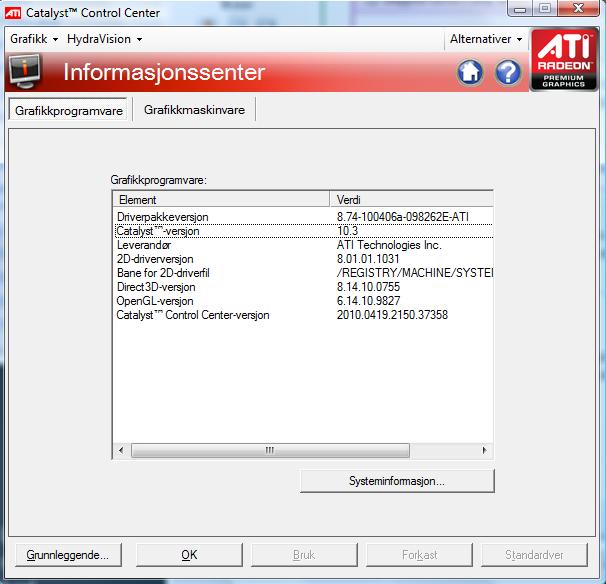Click the value 8.74-100406a-098262E-ATI
The height and width of the screenshot is (584, 606).
point(402,217)
